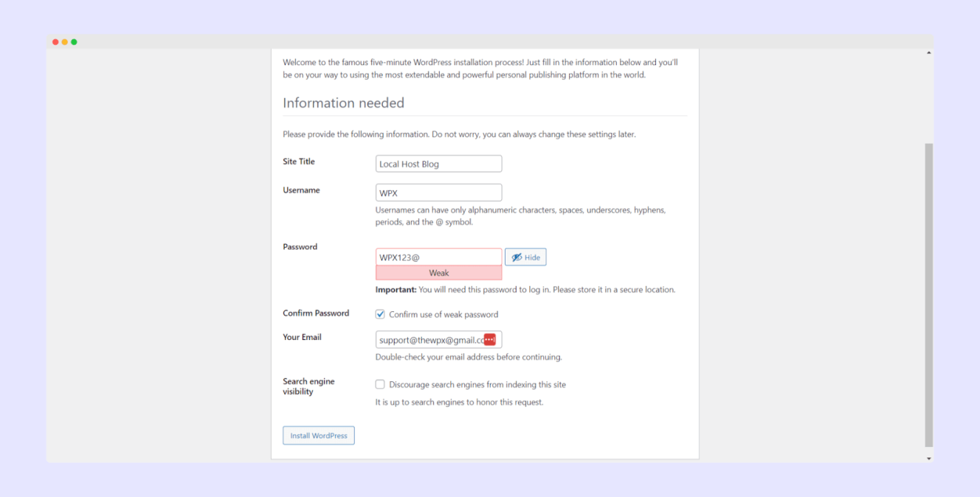Click the Username field containing WPX
Viewport: 980px width, 497px height.
438,192
